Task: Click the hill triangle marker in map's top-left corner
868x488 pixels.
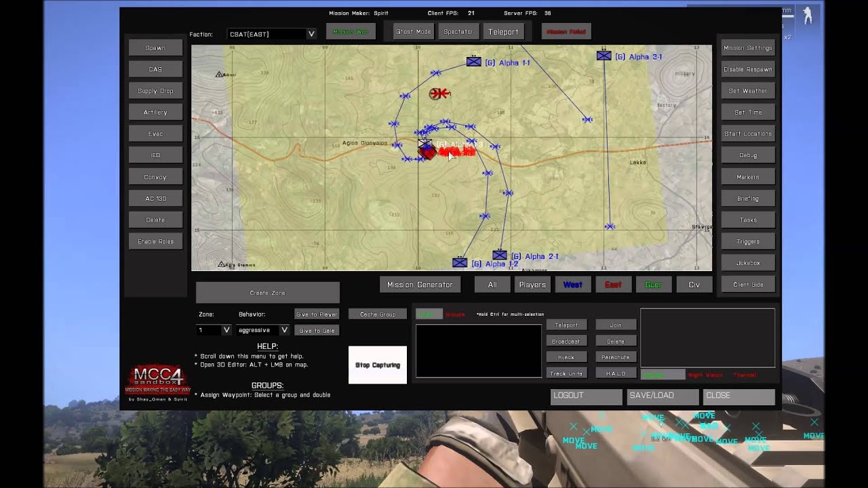Action: 220,74
